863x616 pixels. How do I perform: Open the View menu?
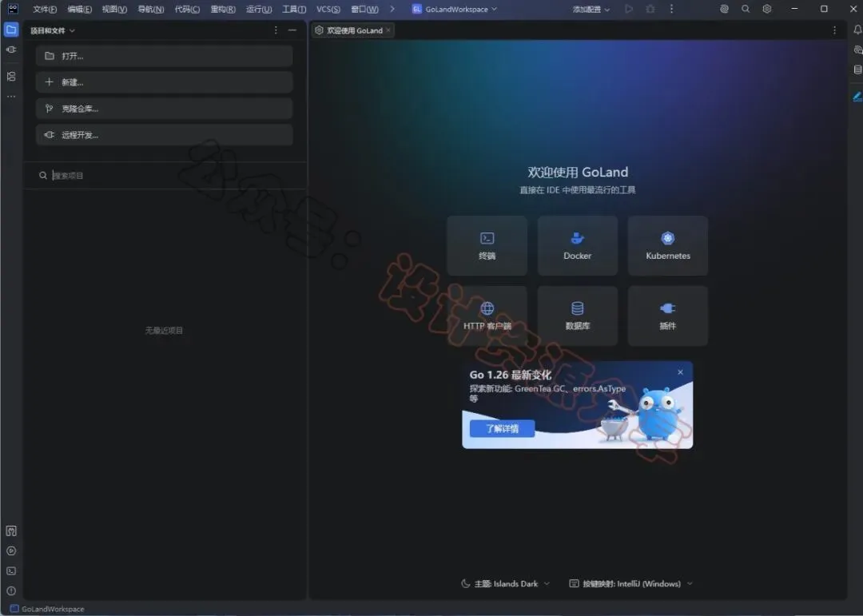tap(114, 10)
